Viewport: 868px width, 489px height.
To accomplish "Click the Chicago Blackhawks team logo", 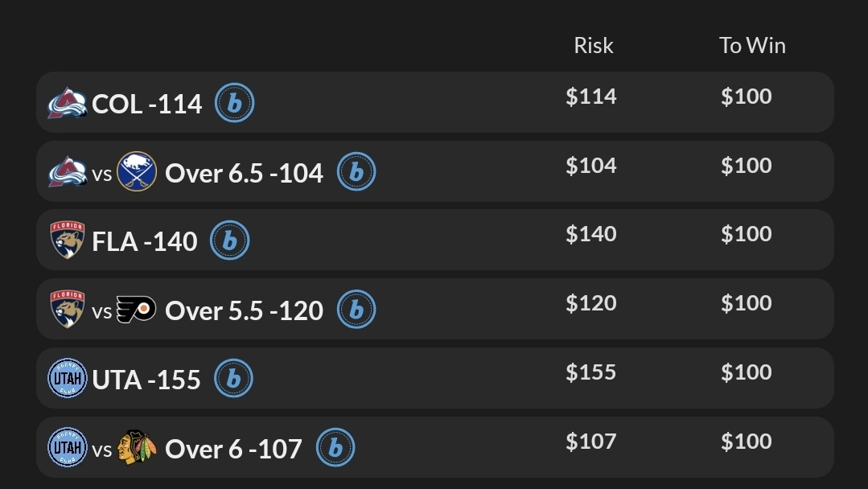I will 136,448.
